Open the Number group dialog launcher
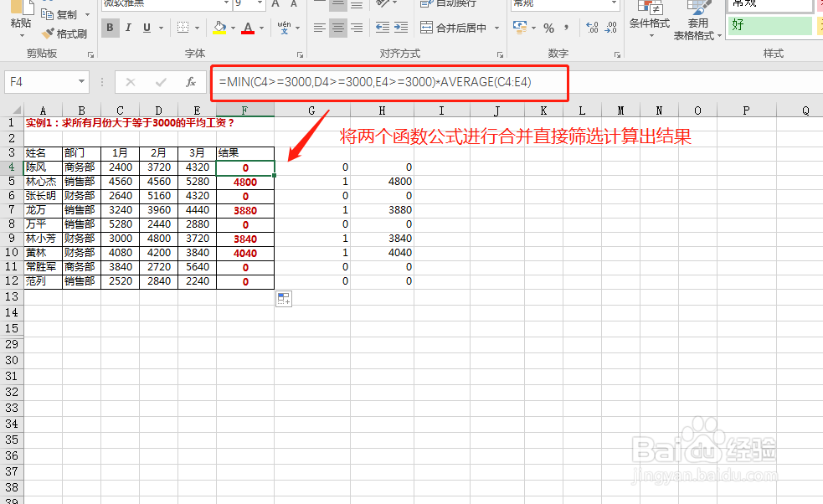 [x=617, y=54]
